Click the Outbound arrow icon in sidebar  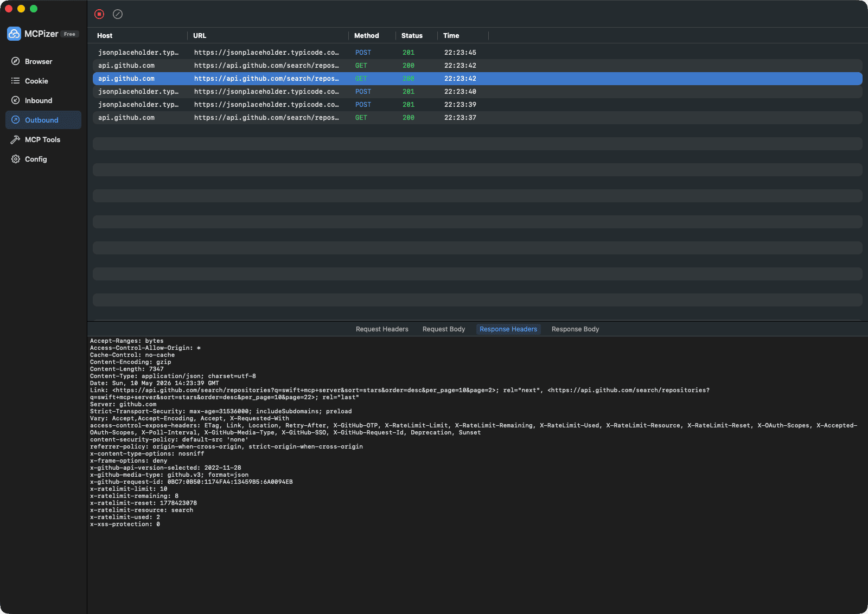[x=16, y=120]
